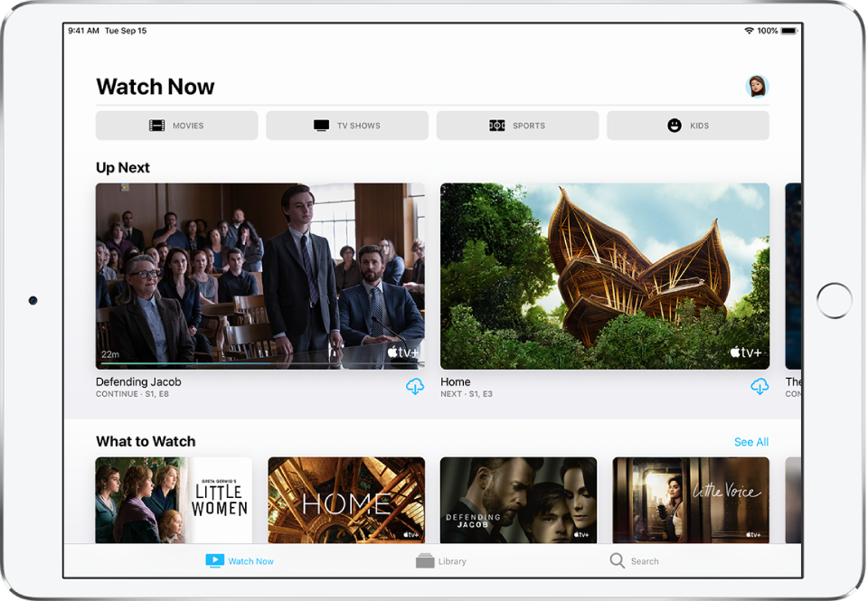Download Defending Jacob episode via cloud icon
This screenshot has height=601, width=868.
415,386
